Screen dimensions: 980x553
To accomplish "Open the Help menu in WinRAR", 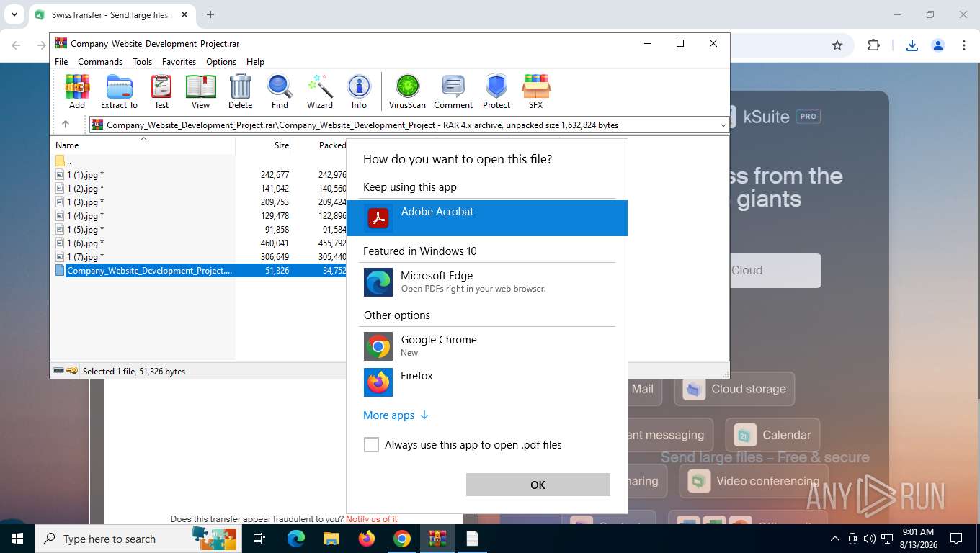I will 255,62.
